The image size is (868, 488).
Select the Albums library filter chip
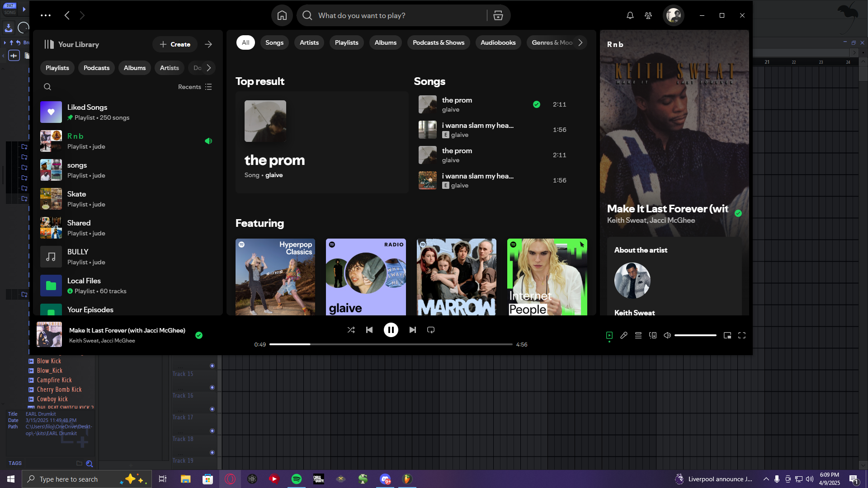pyautogui.click(x=135, y=68)
